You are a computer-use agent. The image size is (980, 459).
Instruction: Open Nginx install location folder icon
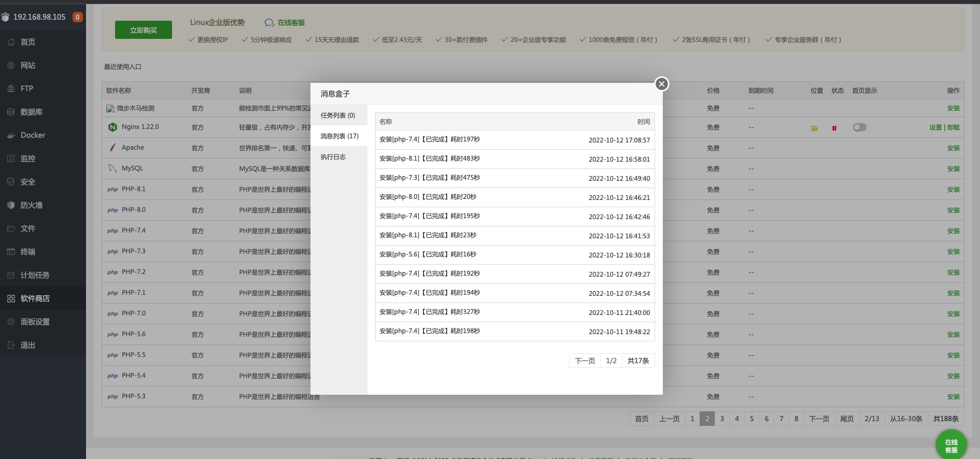815,128
